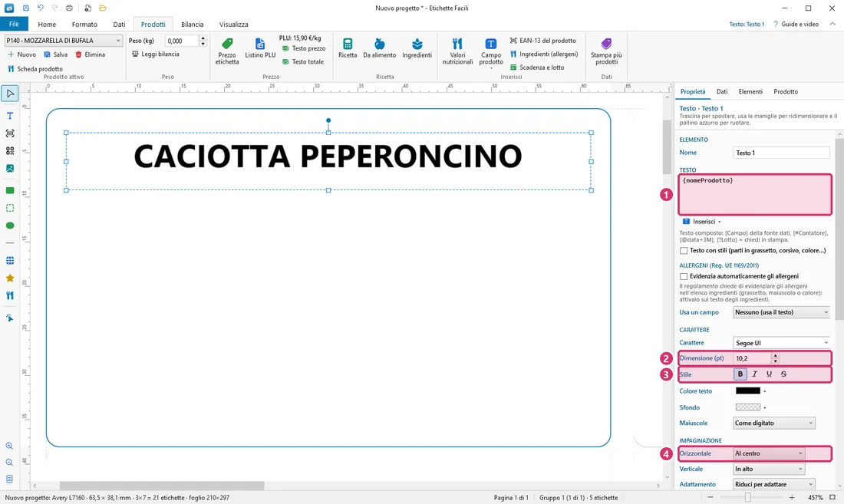The width and height of the screenshot is (844, 504).
Task: Select the pointer selection tool
Action: coord(10,94)
